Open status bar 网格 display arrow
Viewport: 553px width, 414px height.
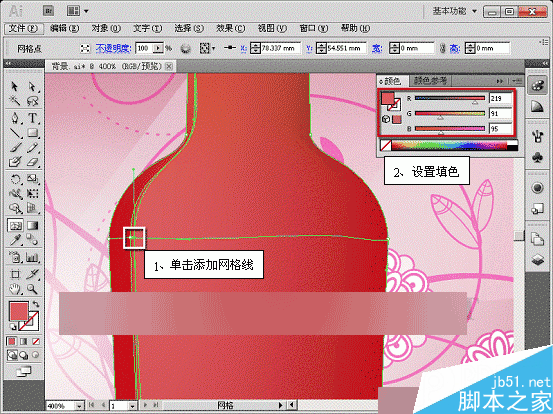(281, 406)
